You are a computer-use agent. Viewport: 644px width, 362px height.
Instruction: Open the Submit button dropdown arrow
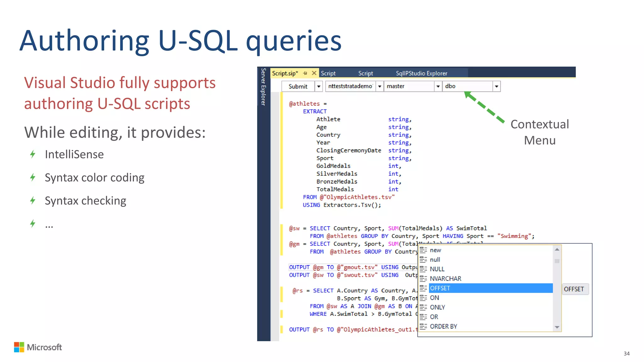pyautogui.click(x=319, y=86)
